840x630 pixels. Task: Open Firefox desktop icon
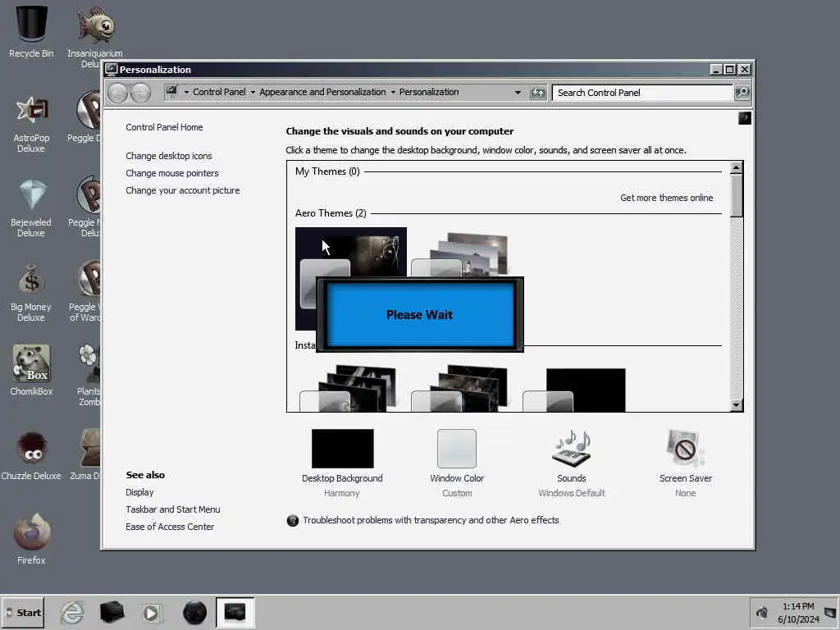31,539
